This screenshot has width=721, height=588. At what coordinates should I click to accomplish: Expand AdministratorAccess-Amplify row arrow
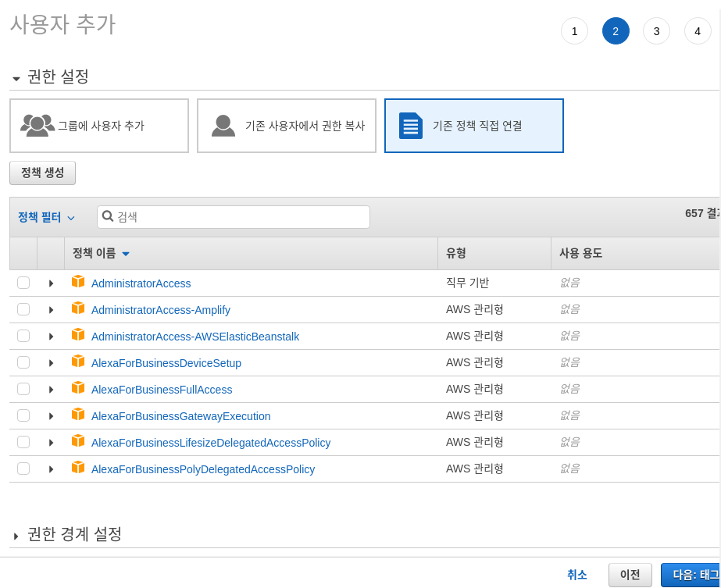click(51, 310)
